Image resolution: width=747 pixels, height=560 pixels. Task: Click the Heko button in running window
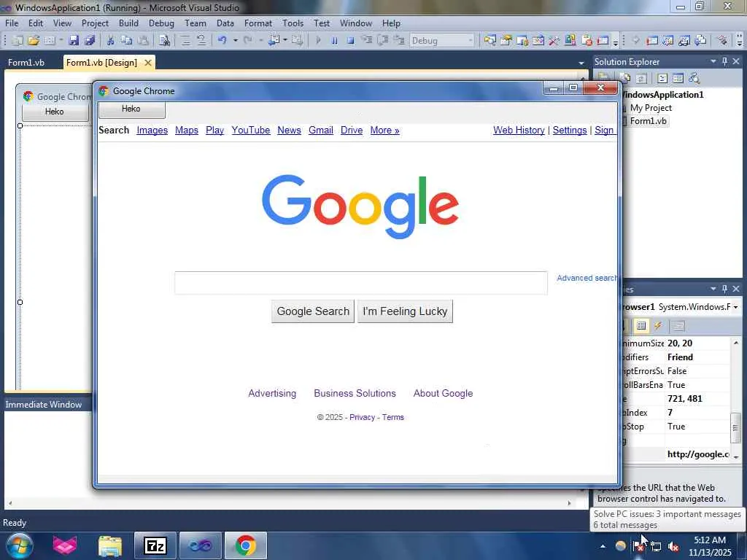pyautogui.click(x=131, y=109)
